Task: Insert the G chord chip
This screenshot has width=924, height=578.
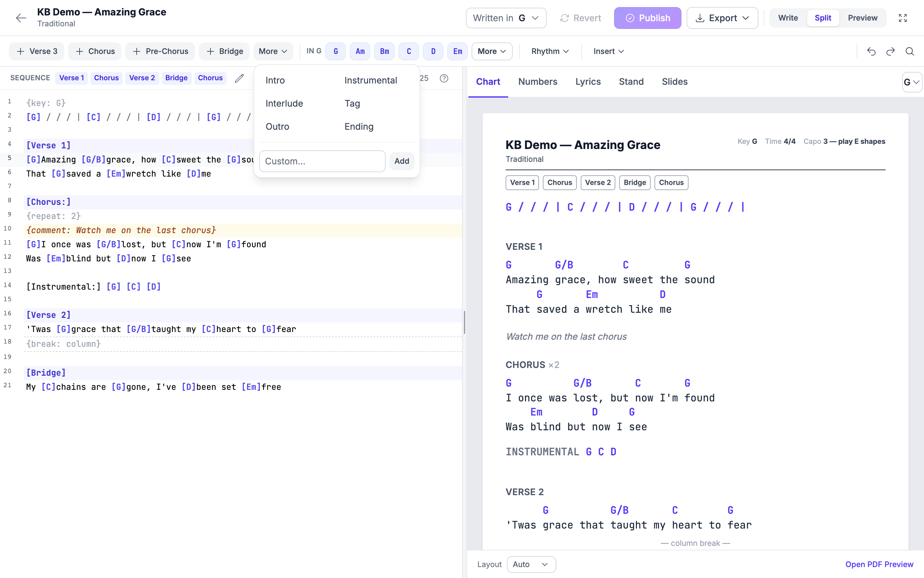Action: (x=336, y=51)
